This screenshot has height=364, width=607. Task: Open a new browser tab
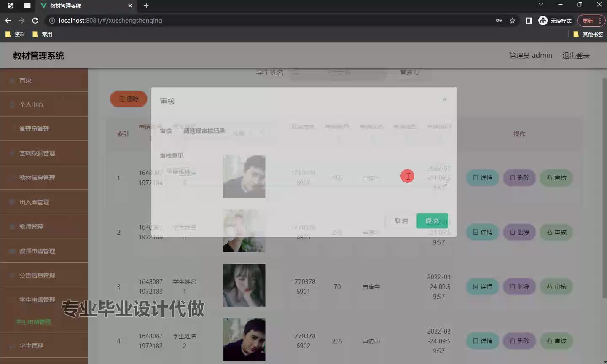[146, 5]
